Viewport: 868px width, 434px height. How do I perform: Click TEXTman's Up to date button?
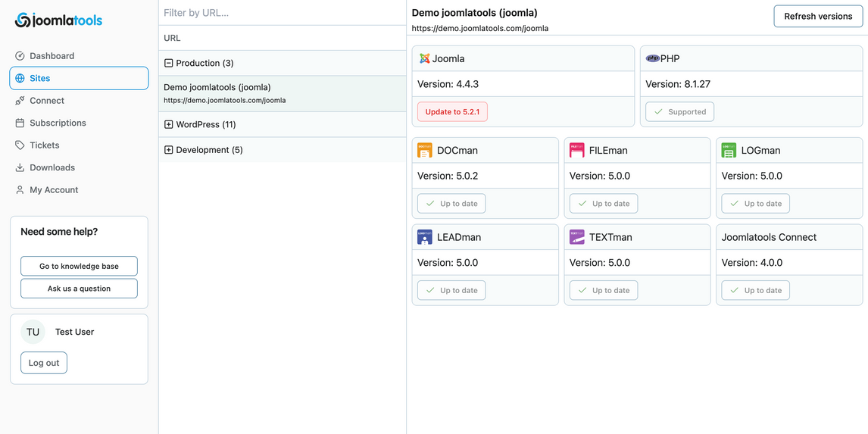(604, 290)
